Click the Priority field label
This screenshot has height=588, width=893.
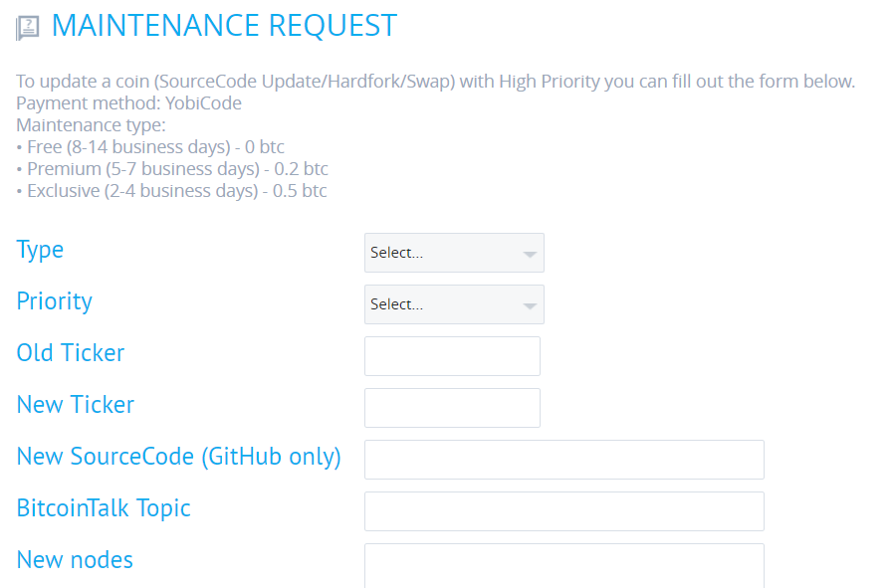[x=54, y=301]
